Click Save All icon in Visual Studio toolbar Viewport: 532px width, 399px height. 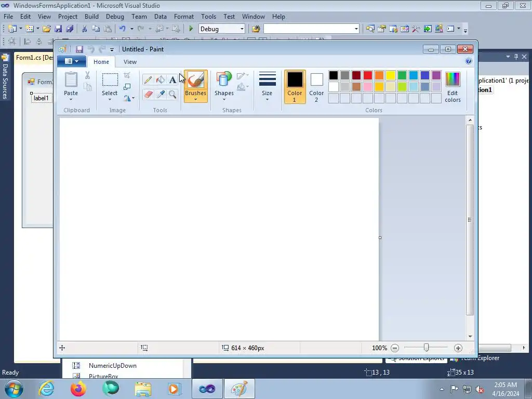point(70,29)
